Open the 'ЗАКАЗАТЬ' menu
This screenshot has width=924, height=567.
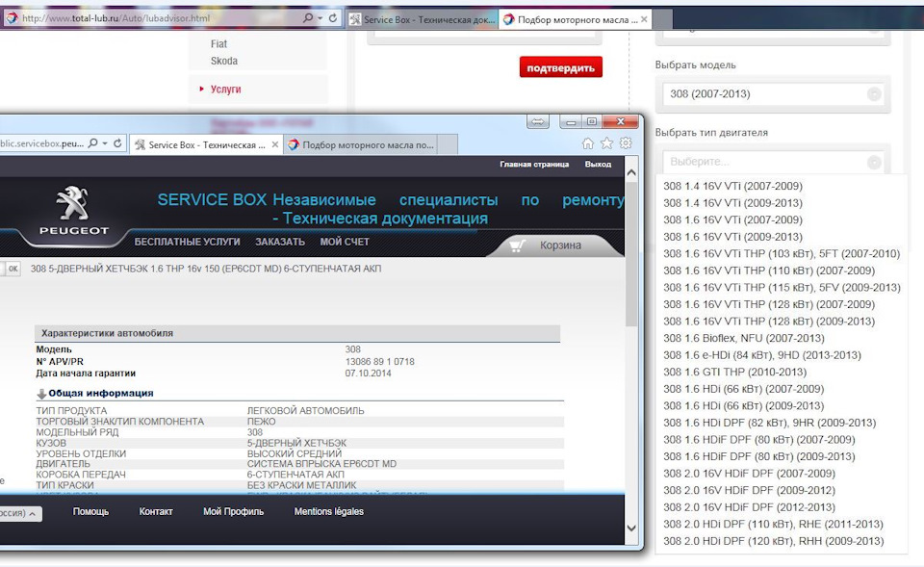280,242
